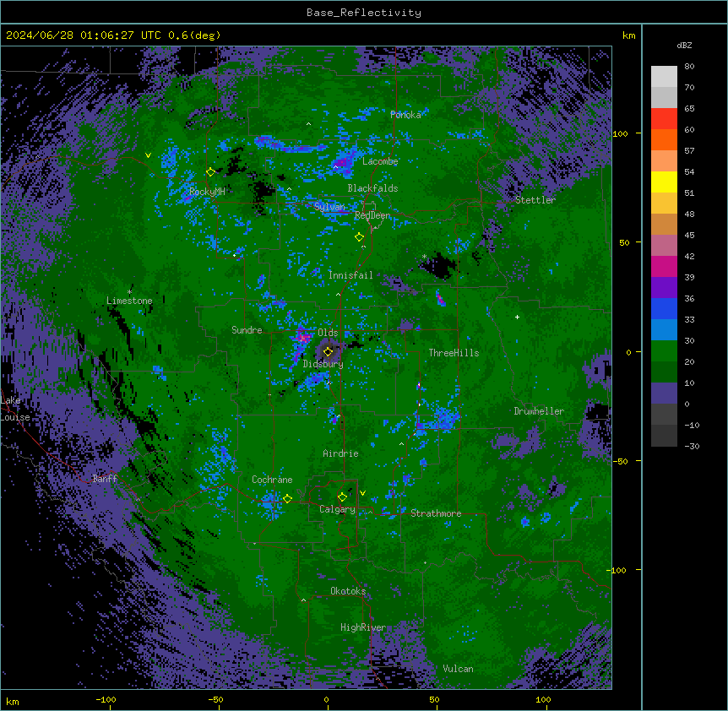
Task: Click the Limestone label
Action: coord(129,301)
